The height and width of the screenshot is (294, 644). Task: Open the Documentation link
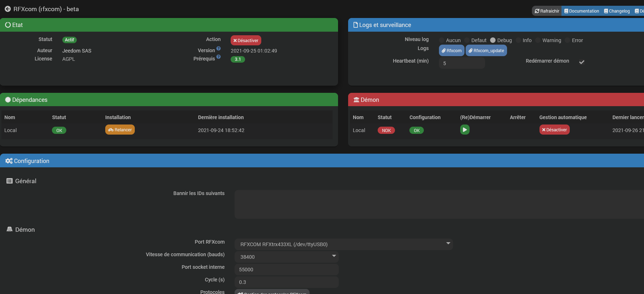(582, 11)
